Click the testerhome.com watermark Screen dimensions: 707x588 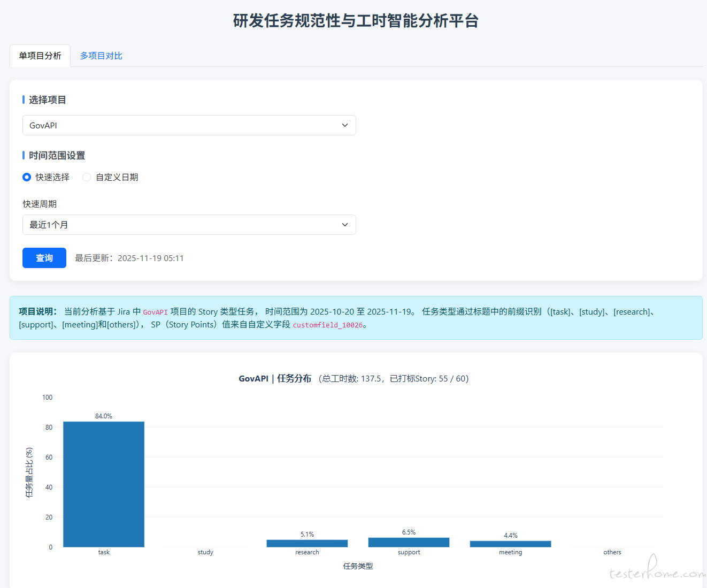pos(657,573)
